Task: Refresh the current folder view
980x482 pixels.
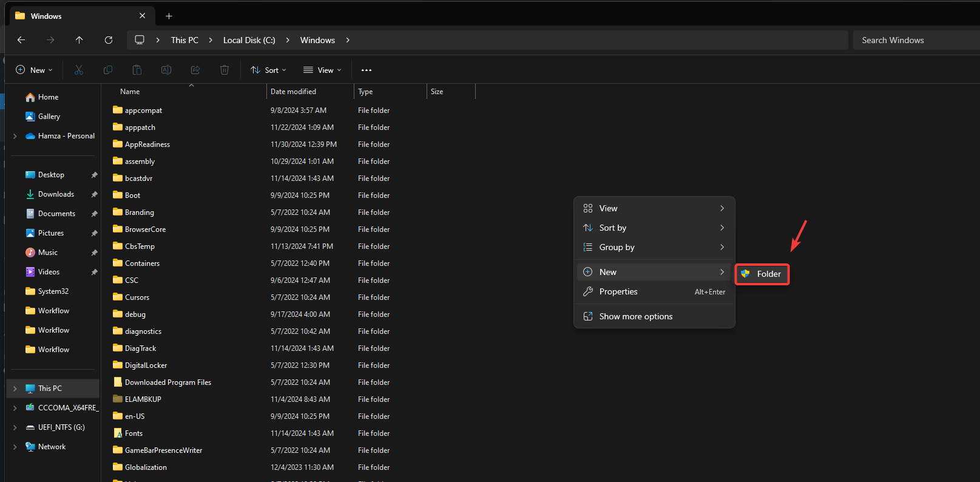Action: (x=109, y=40)
